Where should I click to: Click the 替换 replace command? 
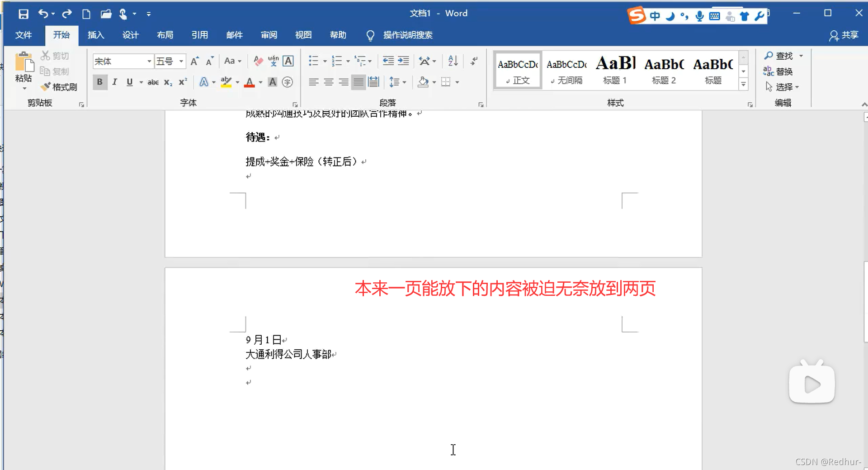784,71
